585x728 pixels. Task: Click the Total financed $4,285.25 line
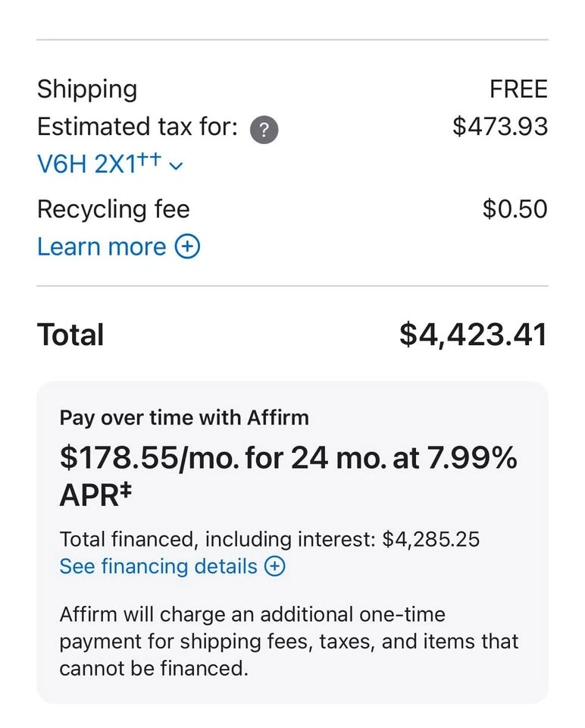tap(269, 539)
